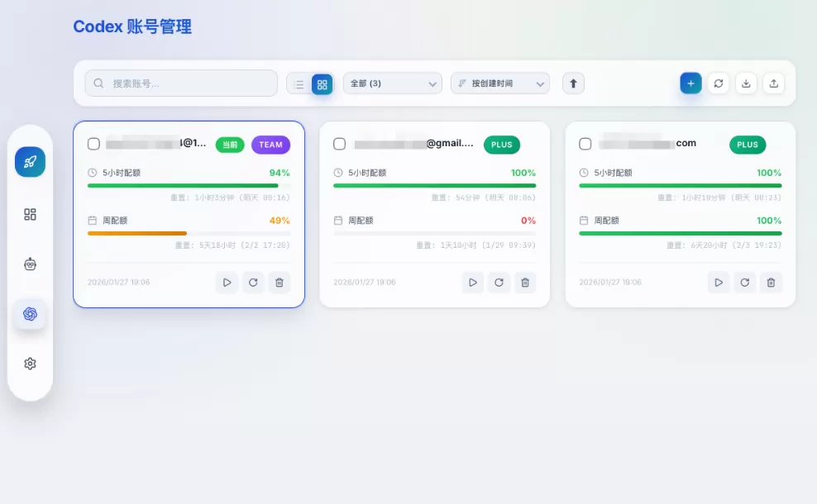The width and height of the screenshot is (817, 504).
Task: Click reset text 1天10小时 on gmail card
Action: click(476, 245)
